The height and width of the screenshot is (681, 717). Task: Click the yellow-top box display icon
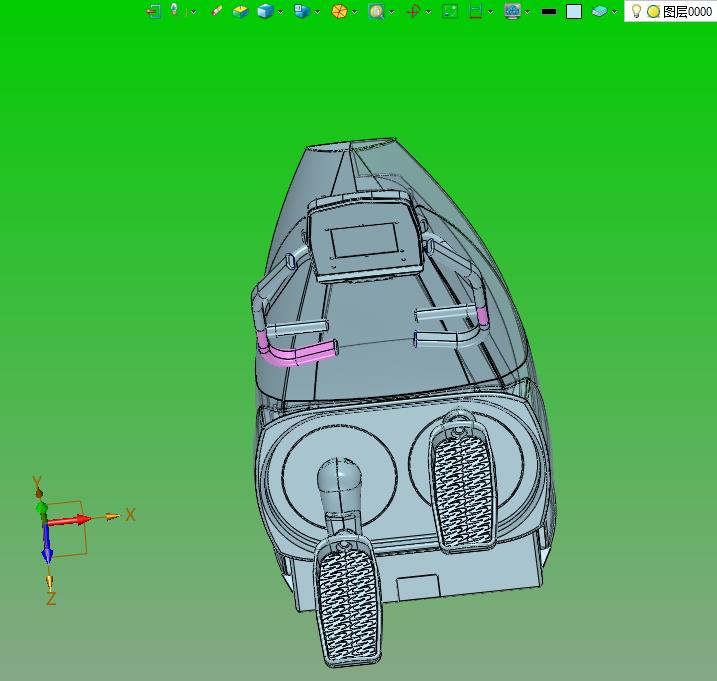coord(240,11)
